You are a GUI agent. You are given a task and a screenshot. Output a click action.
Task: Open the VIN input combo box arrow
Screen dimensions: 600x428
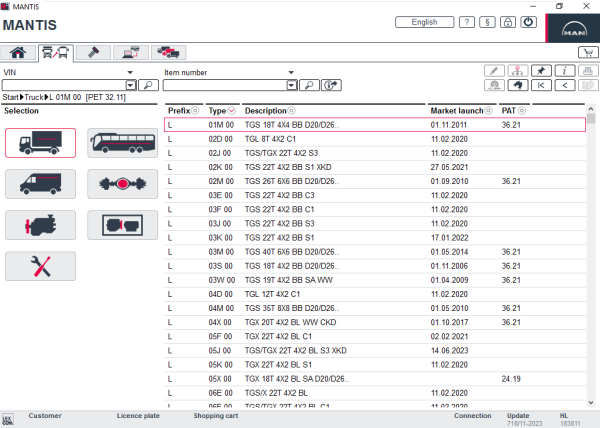coord(131,85)
